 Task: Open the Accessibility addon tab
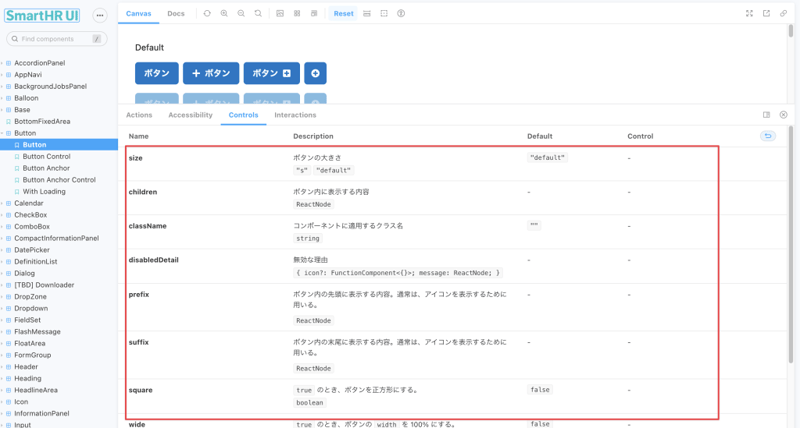190,115
